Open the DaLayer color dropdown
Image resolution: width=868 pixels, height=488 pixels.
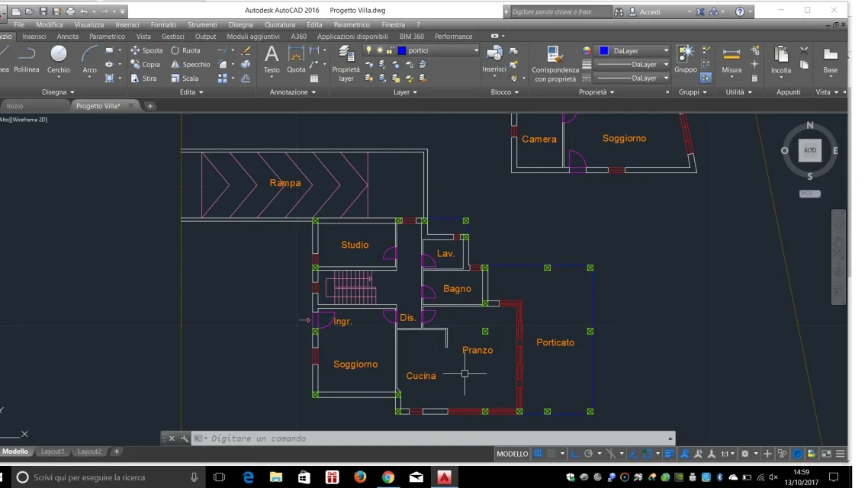click(x=666, y=50)
